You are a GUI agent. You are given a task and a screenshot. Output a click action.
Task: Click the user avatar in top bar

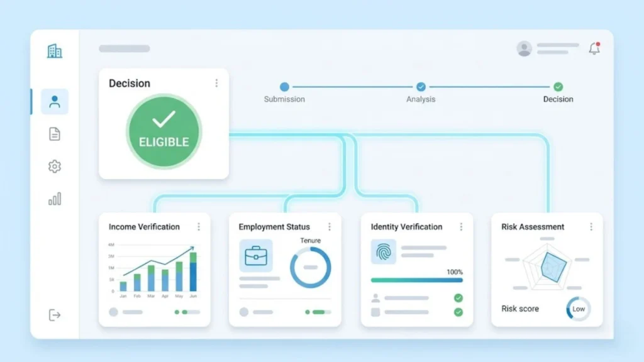coord(524,49)
